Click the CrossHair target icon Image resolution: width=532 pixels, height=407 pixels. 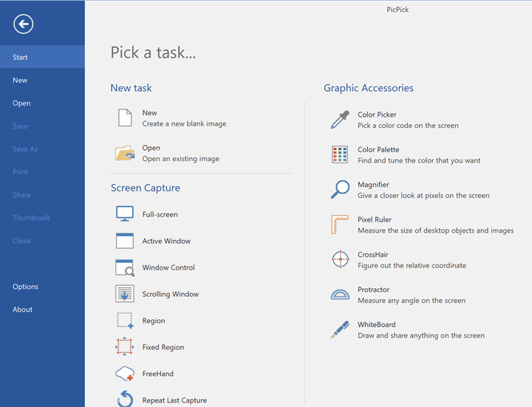(340, 259)
